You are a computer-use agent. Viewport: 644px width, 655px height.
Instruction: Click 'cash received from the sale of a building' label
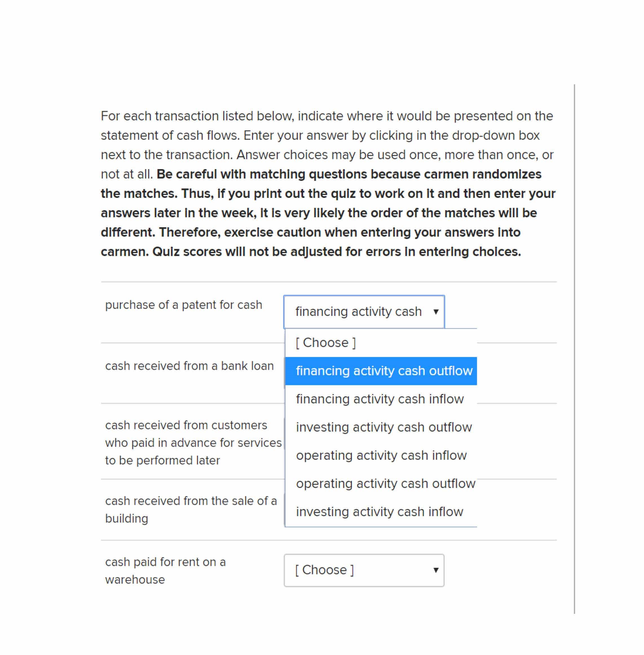tap(191, 510)
